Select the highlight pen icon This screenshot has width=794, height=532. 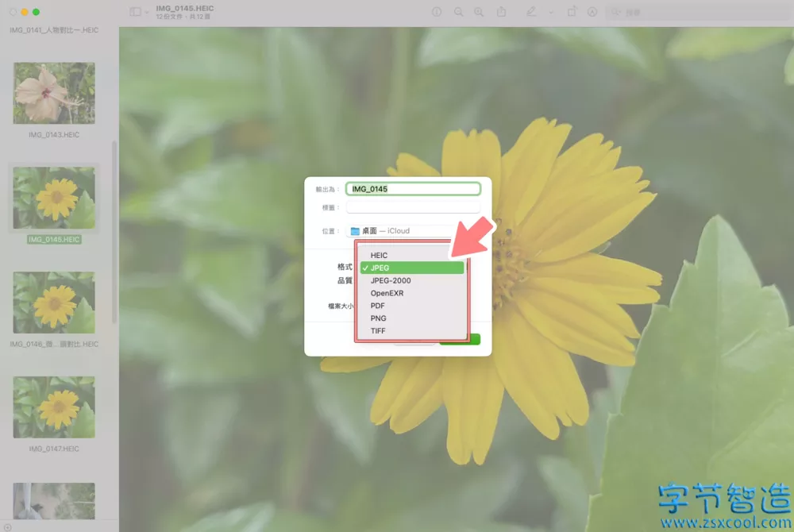pyautogui.click(x=530, y=11)
